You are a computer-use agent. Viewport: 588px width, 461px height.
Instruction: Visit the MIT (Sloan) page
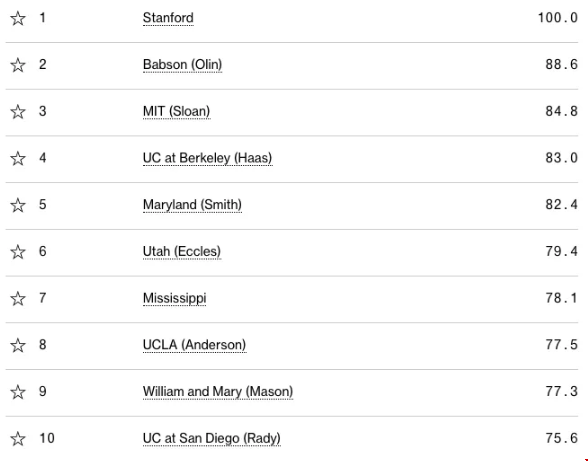tap(176, 111)
